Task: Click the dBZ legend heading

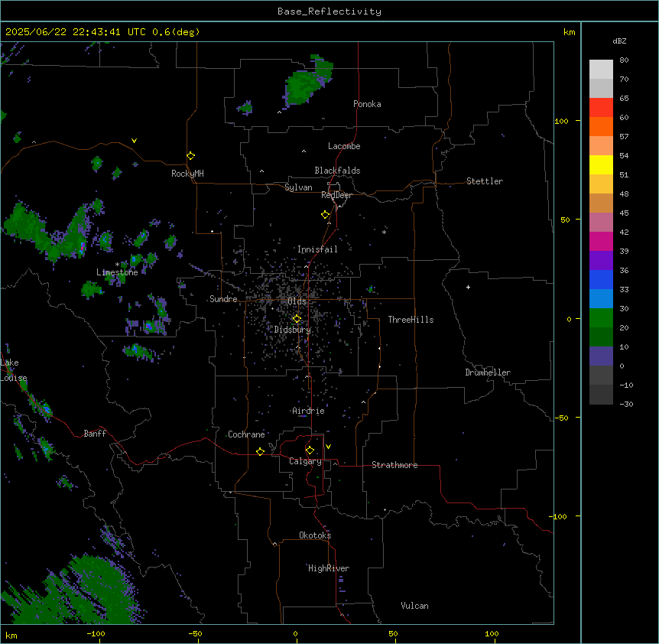Action: click(619, 41)
